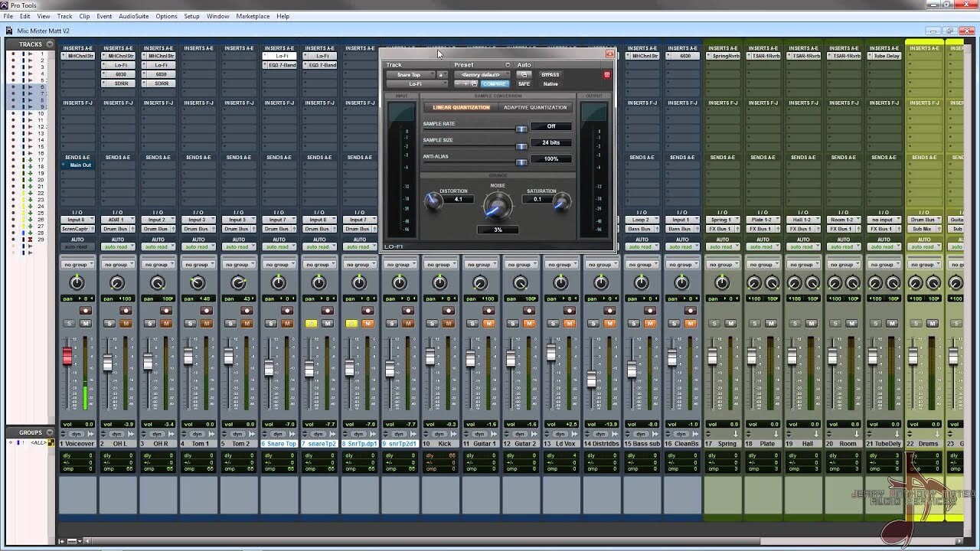The width and height of the screenshot is (980, 551).
Task: Toggle Solo on Guitar 2 track
Action: [x=512, y=324]
